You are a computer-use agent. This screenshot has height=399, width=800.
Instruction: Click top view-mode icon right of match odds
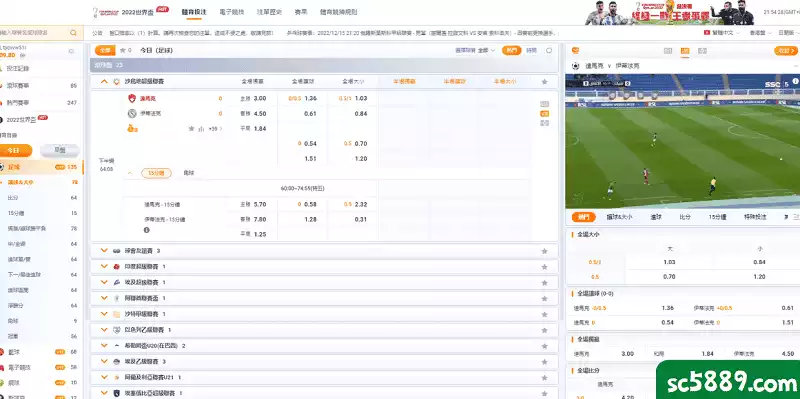(544, 104)
